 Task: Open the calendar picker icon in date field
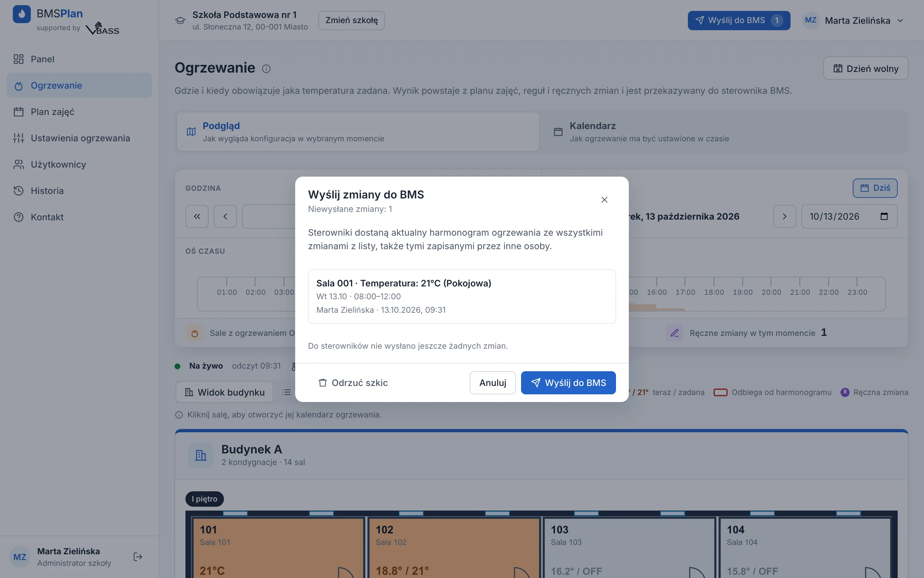pyautogui.click(x=884, y=216)
